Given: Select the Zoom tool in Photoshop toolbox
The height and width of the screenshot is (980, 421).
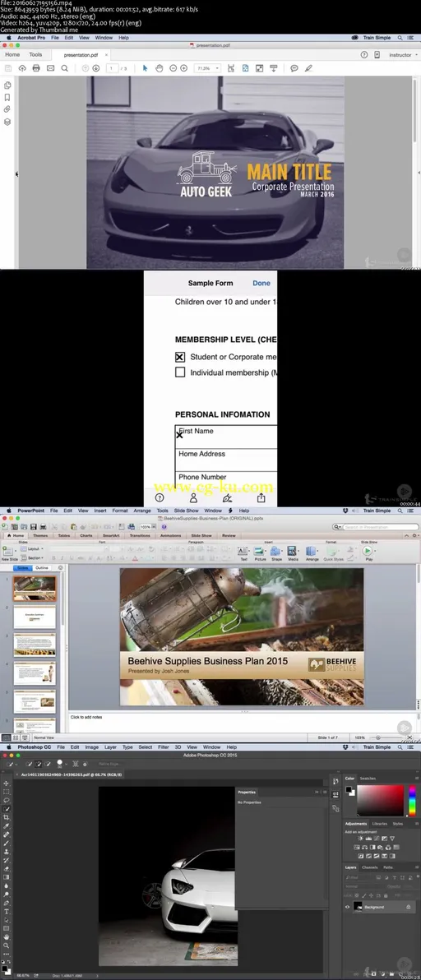Looking at the screenshot, I should (x=7, y=945).
